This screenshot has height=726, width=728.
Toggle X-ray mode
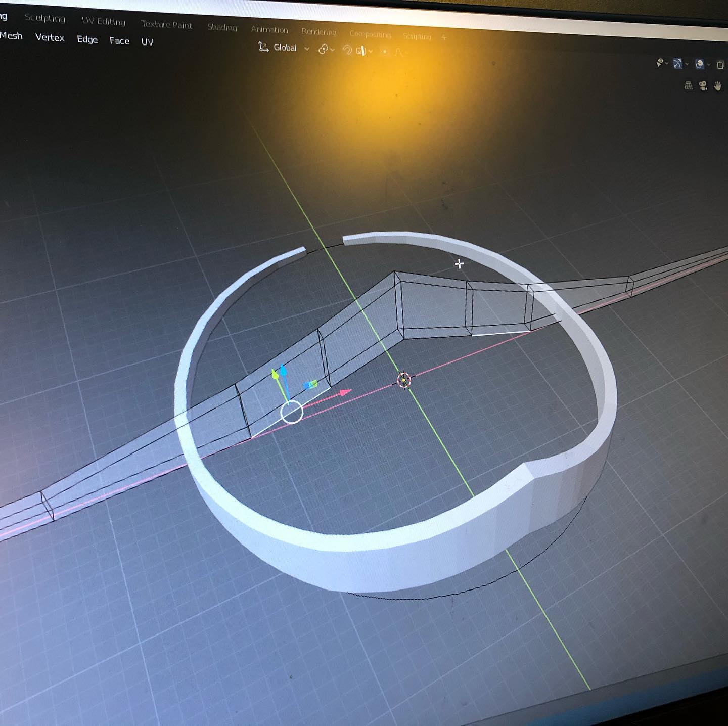click(721, 65)
